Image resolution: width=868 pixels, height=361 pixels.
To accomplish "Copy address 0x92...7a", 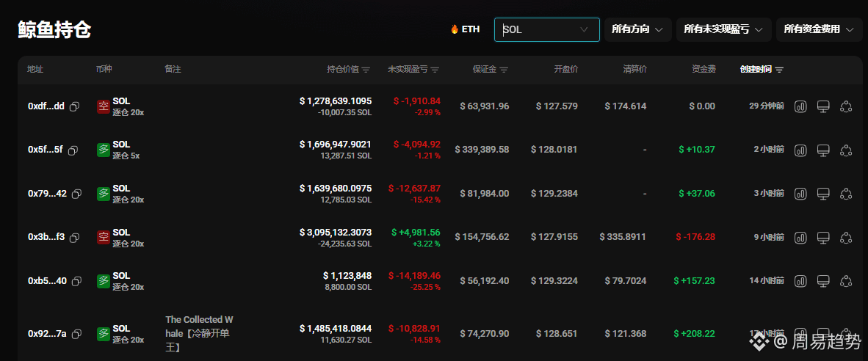I will coord(76,334).
